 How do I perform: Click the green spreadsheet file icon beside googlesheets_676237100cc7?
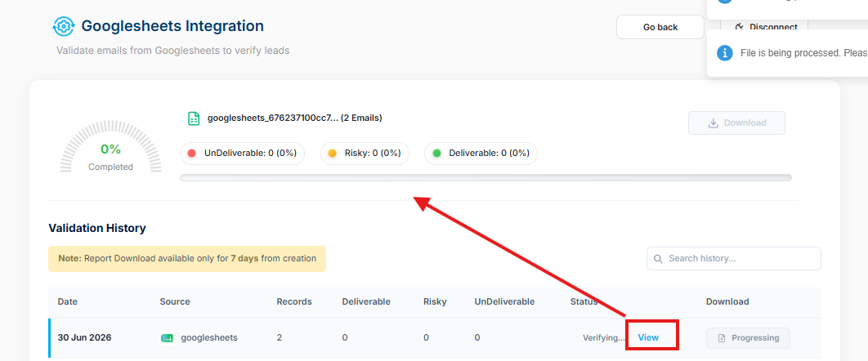pos(194,118)
